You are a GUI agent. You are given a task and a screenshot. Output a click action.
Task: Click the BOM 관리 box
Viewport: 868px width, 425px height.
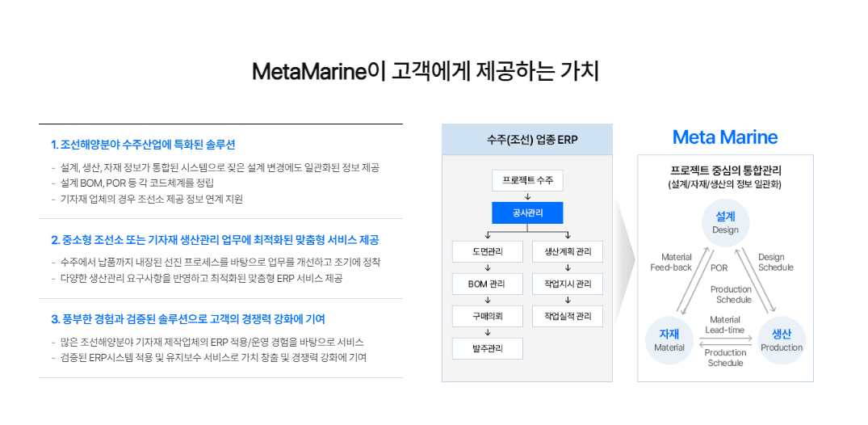[x=488, y=284]
